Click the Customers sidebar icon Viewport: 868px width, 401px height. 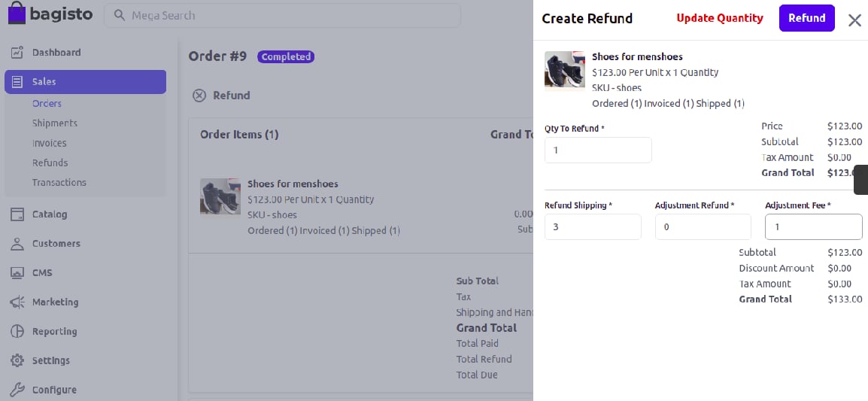(x=17, y=244)
